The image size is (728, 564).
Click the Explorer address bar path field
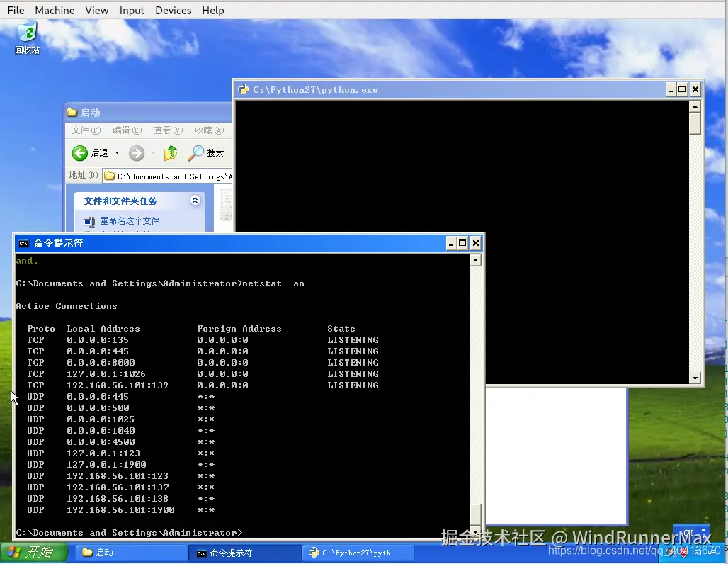point(168,176)
